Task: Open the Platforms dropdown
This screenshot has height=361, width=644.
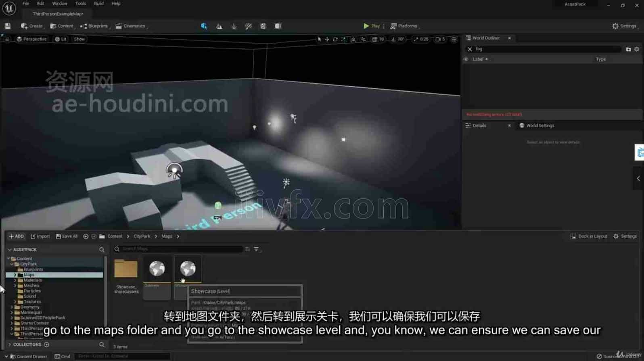Action: click(405, 26)
